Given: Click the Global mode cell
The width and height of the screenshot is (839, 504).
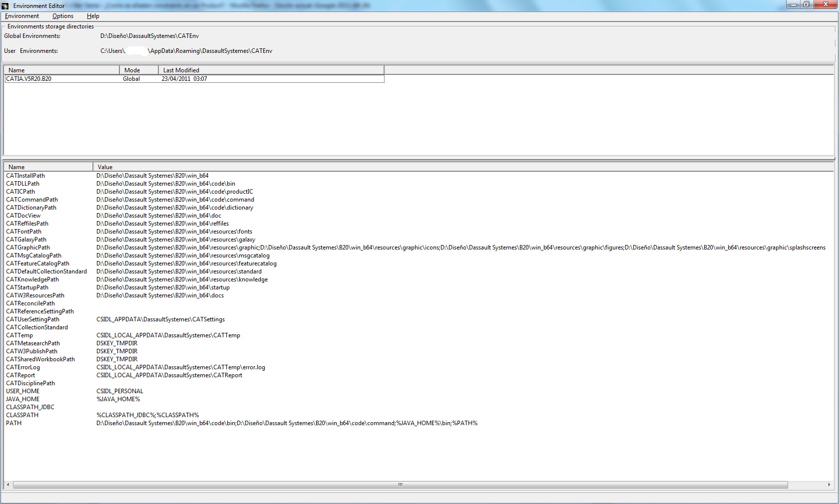Looking at the screenshot, I should [x=131, y=79].
